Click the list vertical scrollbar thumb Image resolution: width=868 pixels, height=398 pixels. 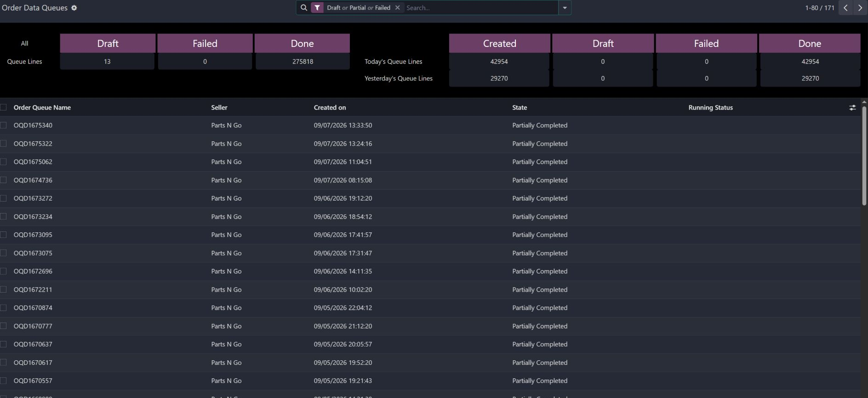point(864,156)
